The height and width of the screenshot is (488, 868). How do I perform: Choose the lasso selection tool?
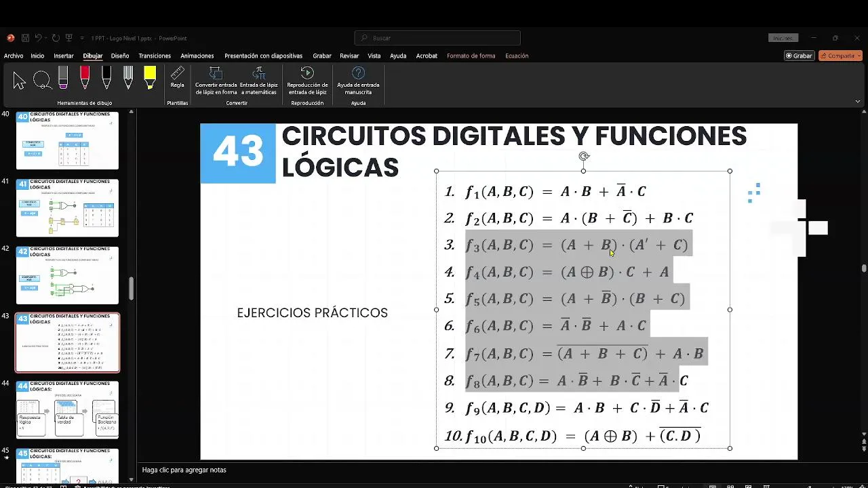[x=42, y=80]
